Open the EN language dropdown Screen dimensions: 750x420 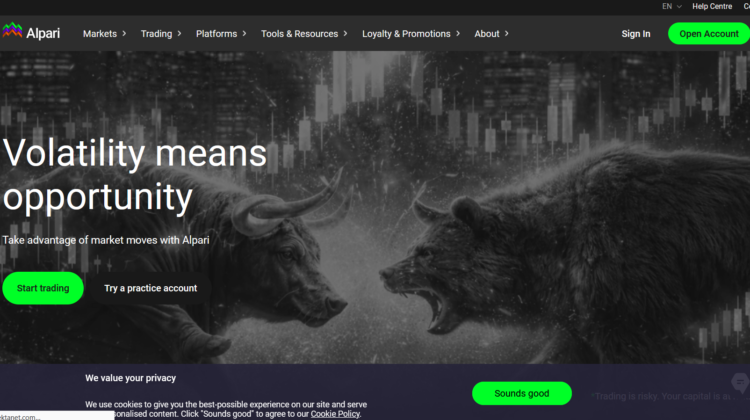coord(672,6)
